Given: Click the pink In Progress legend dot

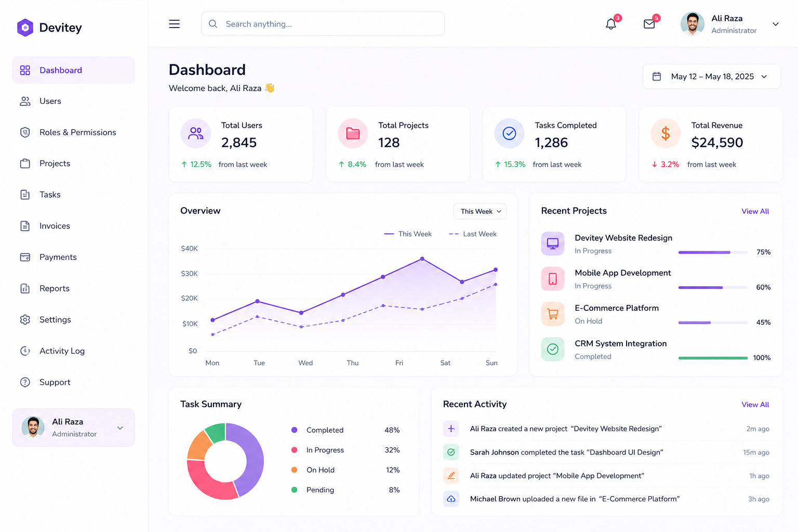Looking at the screenshot, I should [294, 450].
